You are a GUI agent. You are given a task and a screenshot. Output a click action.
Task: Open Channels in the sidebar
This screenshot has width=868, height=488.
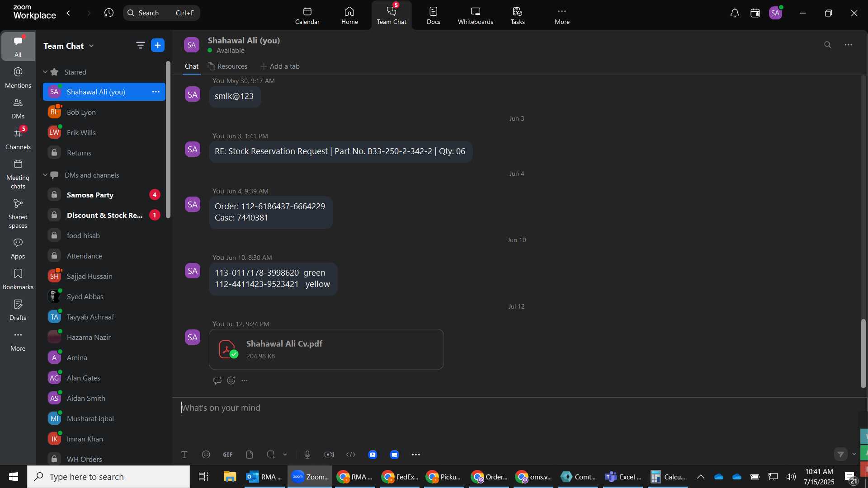click(x=18, y=139)
